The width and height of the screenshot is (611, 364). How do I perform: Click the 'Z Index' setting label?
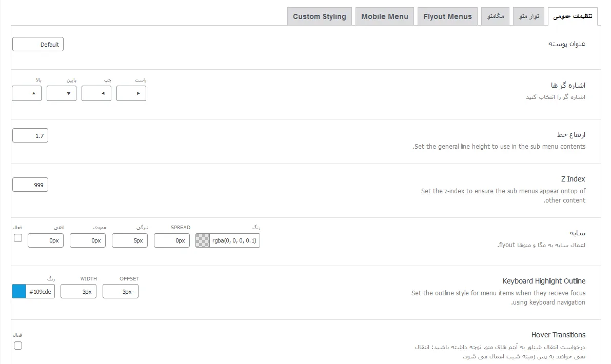(x=573, y=179)
